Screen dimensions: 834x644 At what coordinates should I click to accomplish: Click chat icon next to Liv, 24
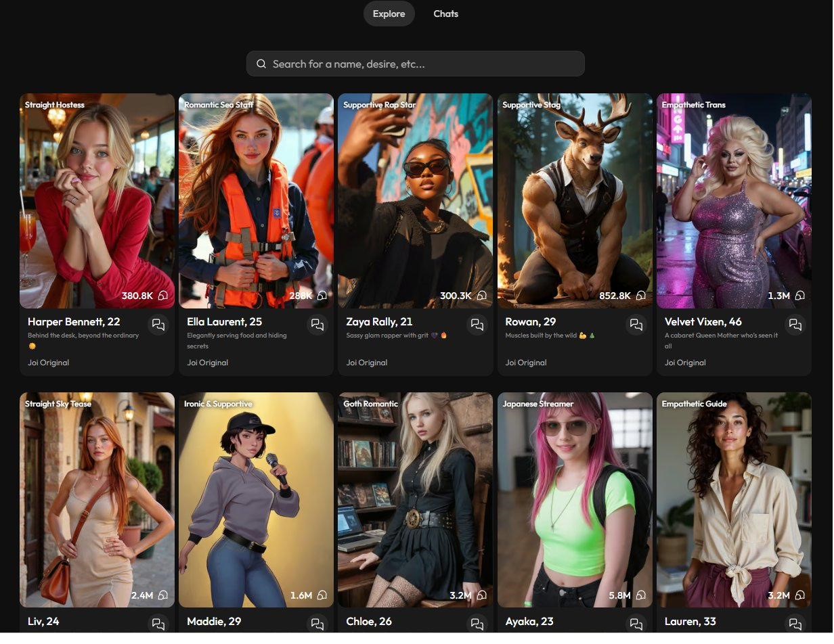tap(158, 624)
